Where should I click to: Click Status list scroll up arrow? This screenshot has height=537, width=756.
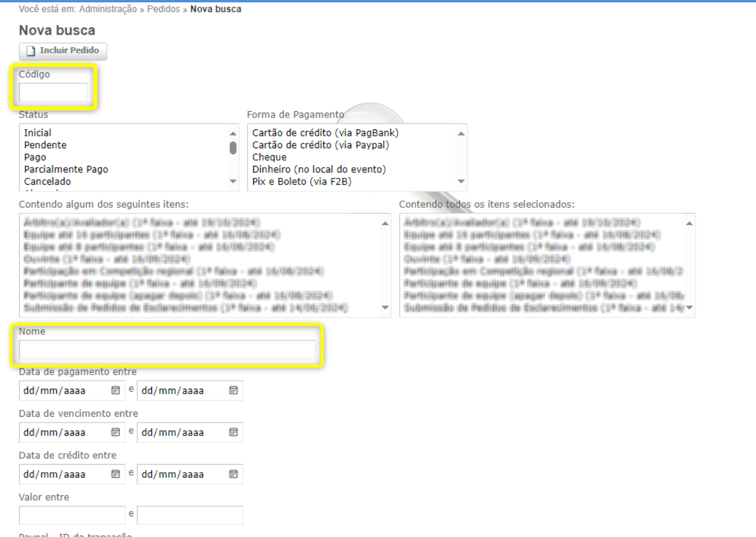coord(233,133)
